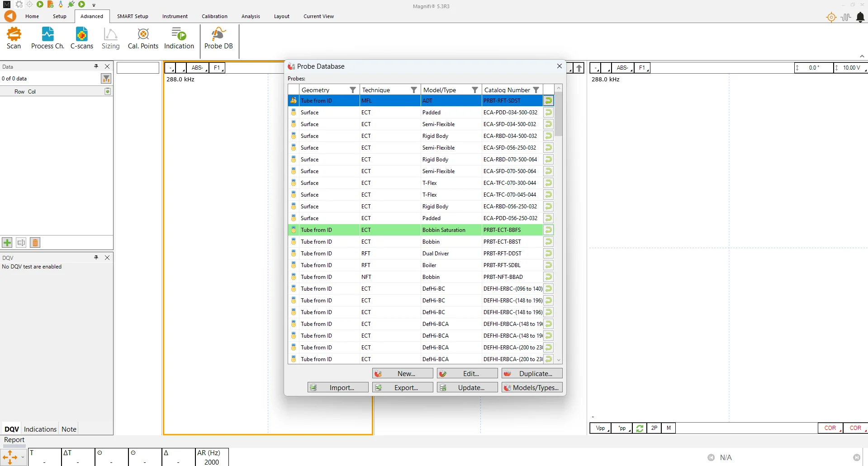868x466 pixels.
Task: Click the probe balance icon in quick toolbar
Action: click(61, 5)
